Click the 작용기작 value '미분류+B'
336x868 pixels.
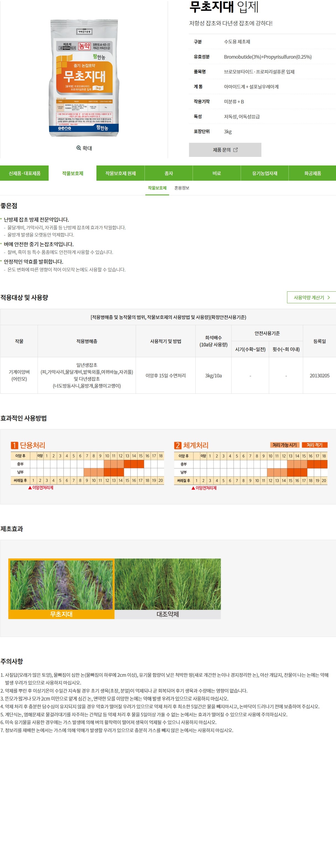click(234, 102)
